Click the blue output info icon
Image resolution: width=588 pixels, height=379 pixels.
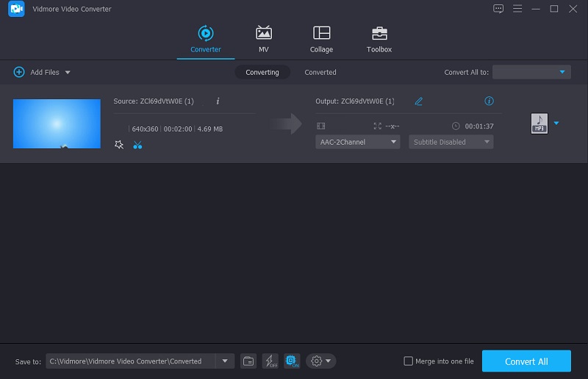tap(489, 101)
